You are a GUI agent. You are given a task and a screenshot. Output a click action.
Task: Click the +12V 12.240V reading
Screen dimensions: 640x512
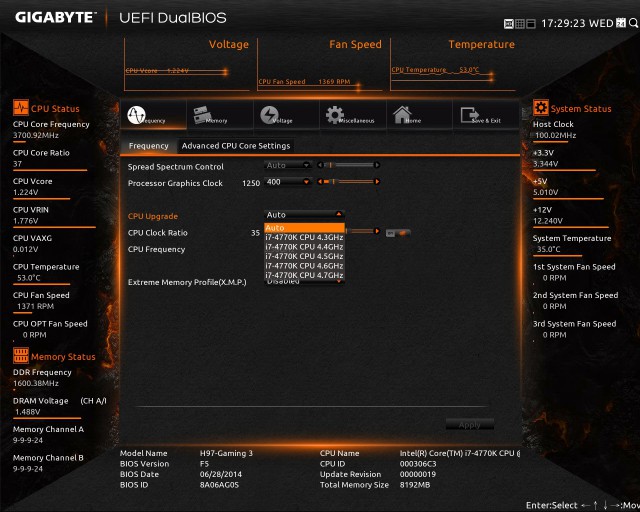click(x=548, y=220)
